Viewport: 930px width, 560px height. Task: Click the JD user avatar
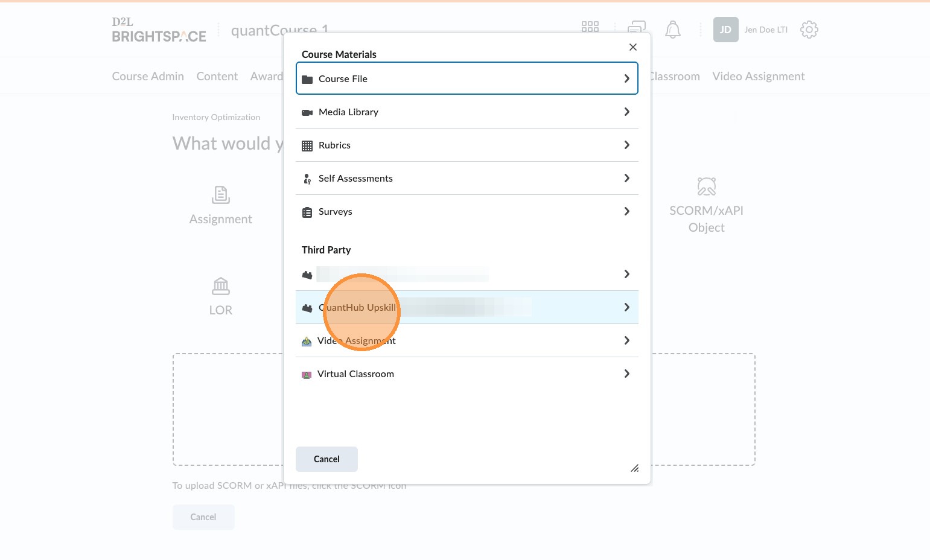pos(725,30)
